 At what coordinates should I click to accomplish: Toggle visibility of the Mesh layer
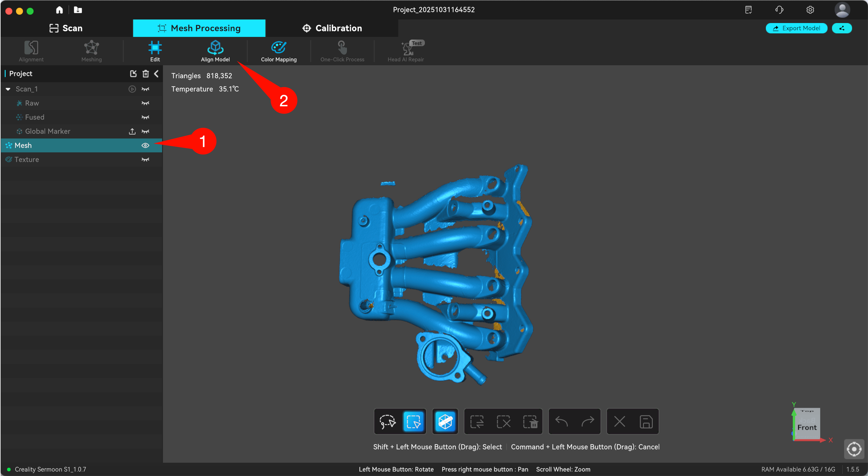(x=145, y=145)
